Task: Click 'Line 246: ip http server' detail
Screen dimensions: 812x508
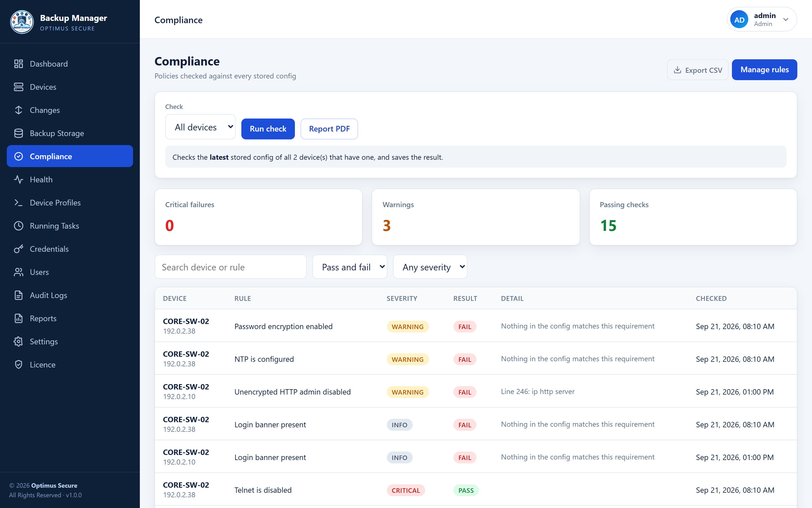Action: coord(538,391)
